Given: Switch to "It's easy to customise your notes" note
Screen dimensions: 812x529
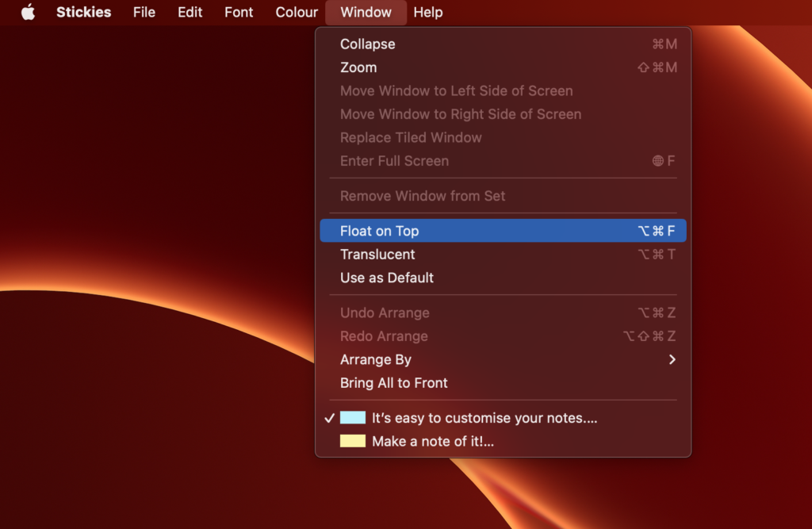Looking at the screenshot, I should (x=503, y=418).
